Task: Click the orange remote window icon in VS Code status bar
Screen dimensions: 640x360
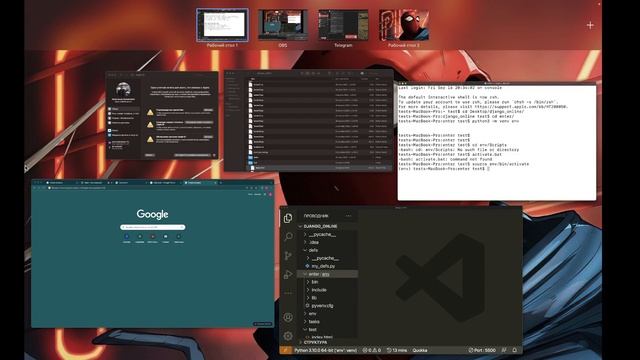Action: tap(285, 350)
